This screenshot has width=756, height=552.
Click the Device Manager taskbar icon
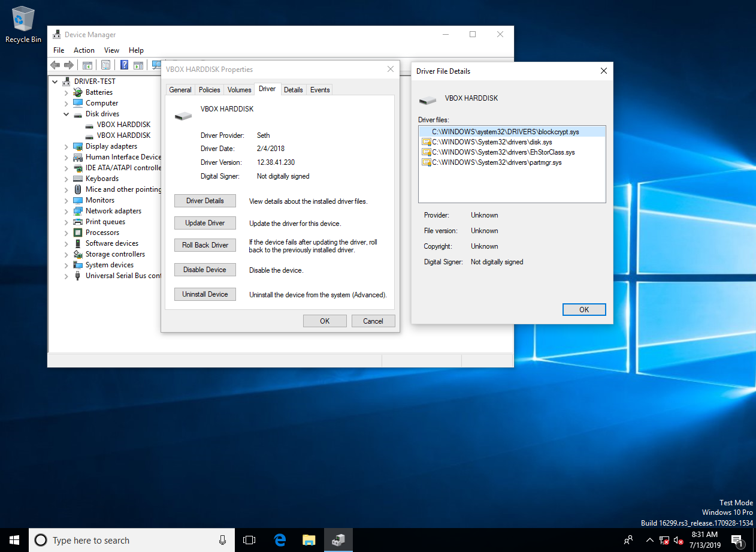pos(338,540)
